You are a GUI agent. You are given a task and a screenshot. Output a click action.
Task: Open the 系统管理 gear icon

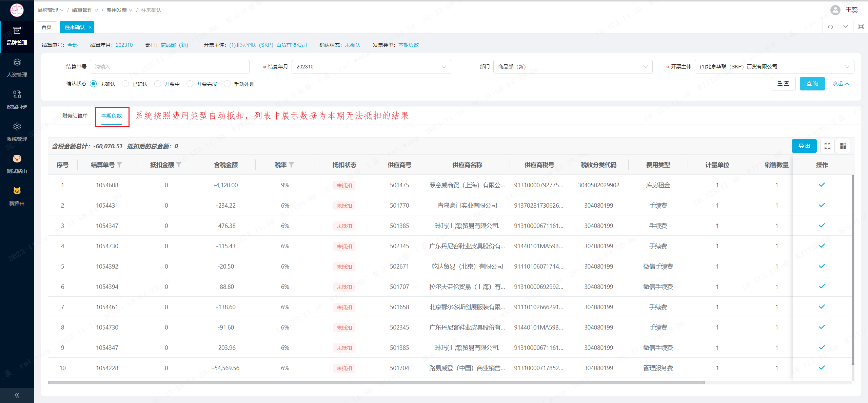[17, 127]
